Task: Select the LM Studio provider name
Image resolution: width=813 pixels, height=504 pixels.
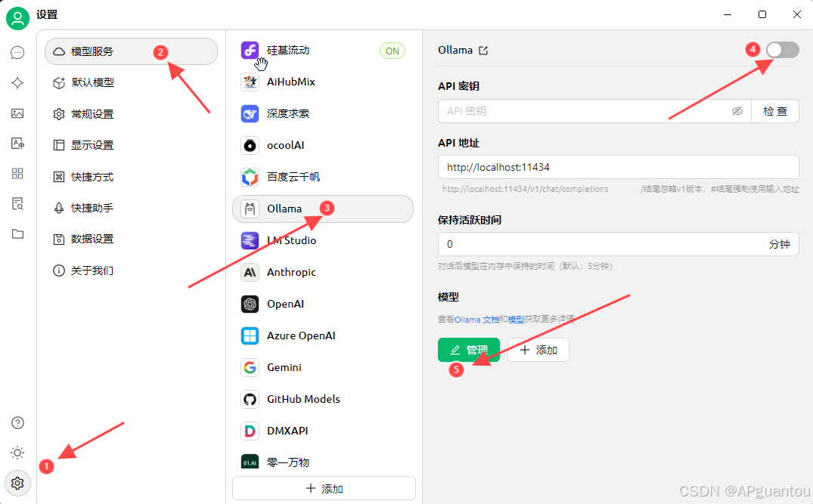Action: (x=291, y=240)
